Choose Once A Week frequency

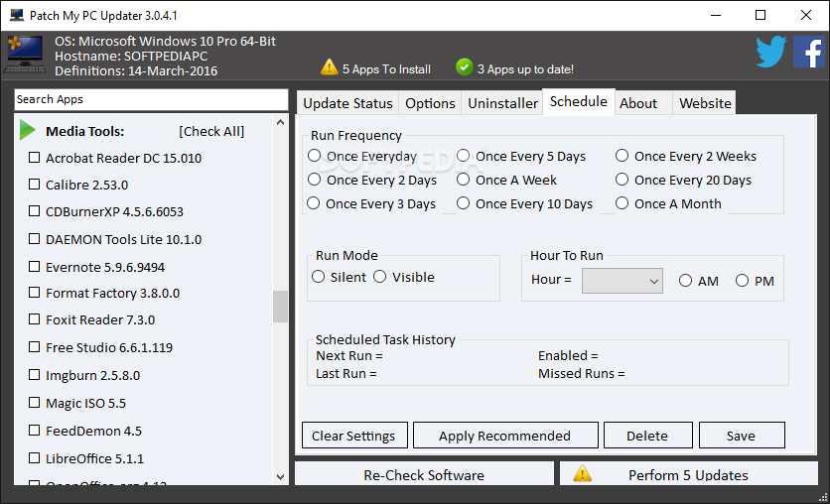click(x=464, y=180)
